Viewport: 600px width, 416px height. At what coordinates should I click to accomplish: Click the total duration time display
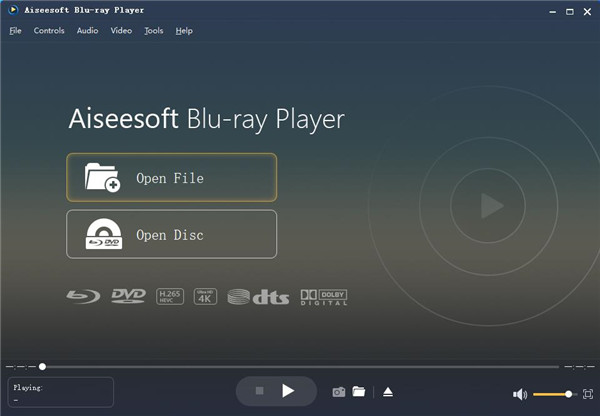click(579, 367)
